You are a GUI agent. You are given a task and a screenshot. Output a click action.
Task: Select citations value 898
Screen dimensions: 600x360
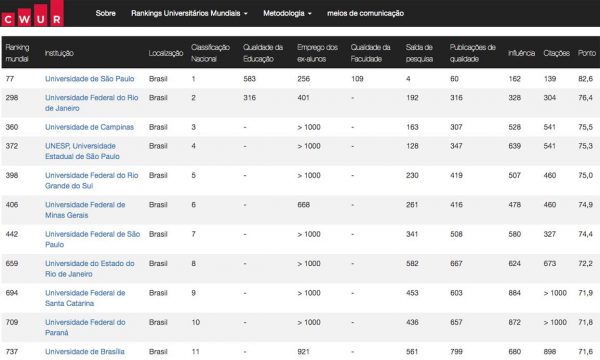click(x=550, y=352)
